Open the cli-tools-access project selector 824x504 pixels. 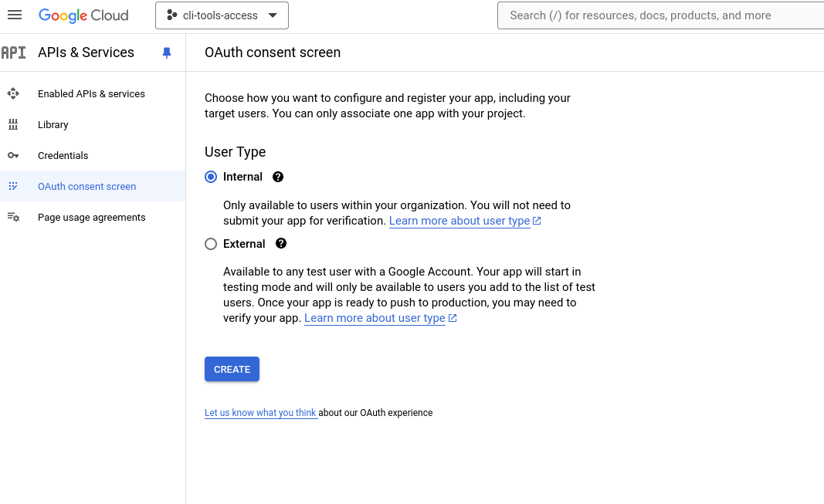(222, 15)
